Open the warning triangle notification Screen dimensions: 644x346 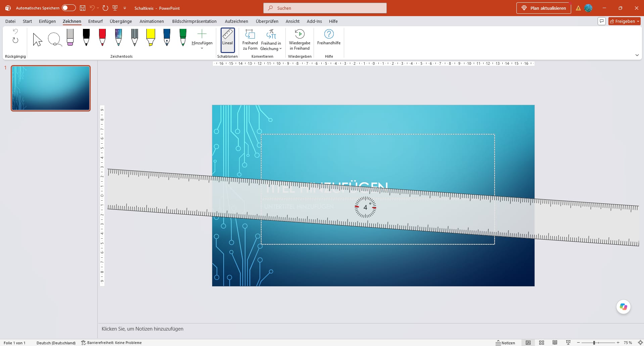pos(578,8)
